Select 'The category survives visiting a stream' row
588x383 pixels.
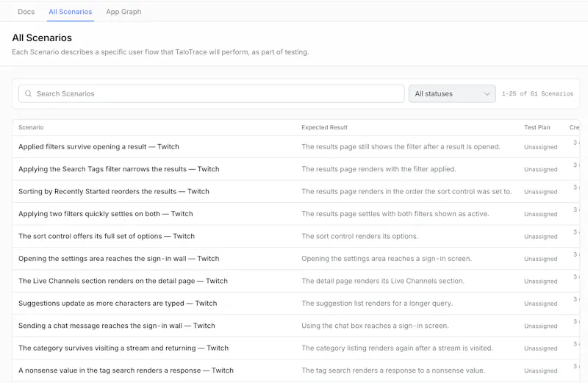[x=295, y=348]
